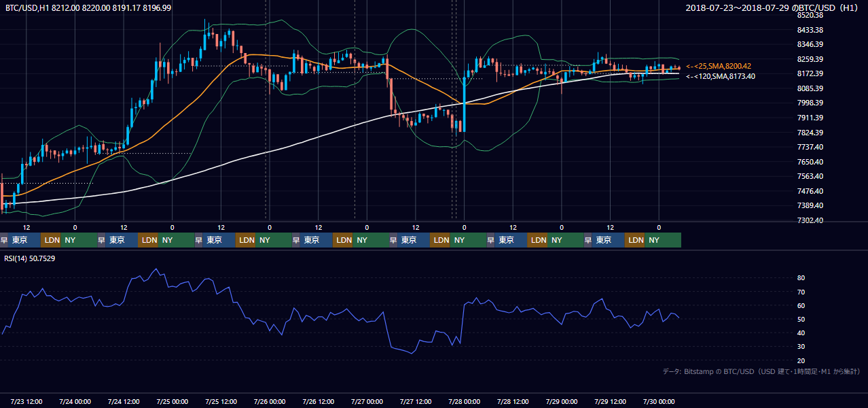
Task: Click RSI scale level 30
Action: coord(801,346)
